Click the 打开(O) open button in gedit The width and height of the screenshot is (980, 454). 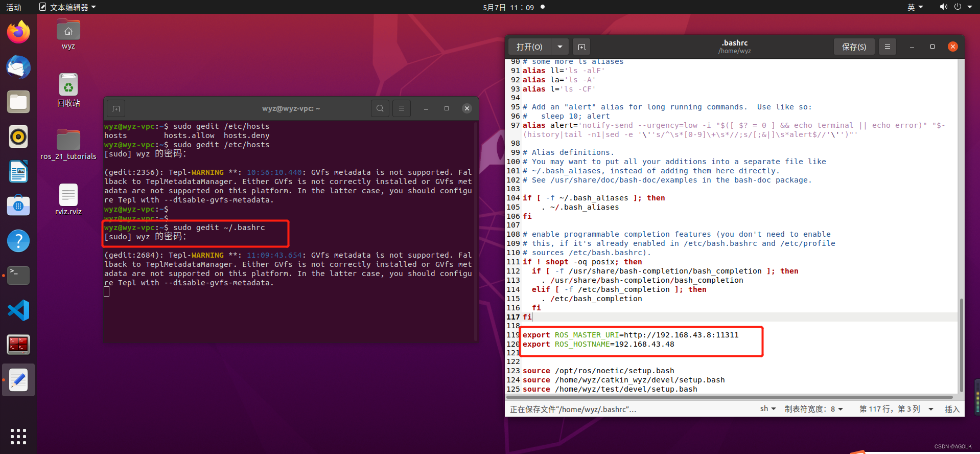pos(529,47)
